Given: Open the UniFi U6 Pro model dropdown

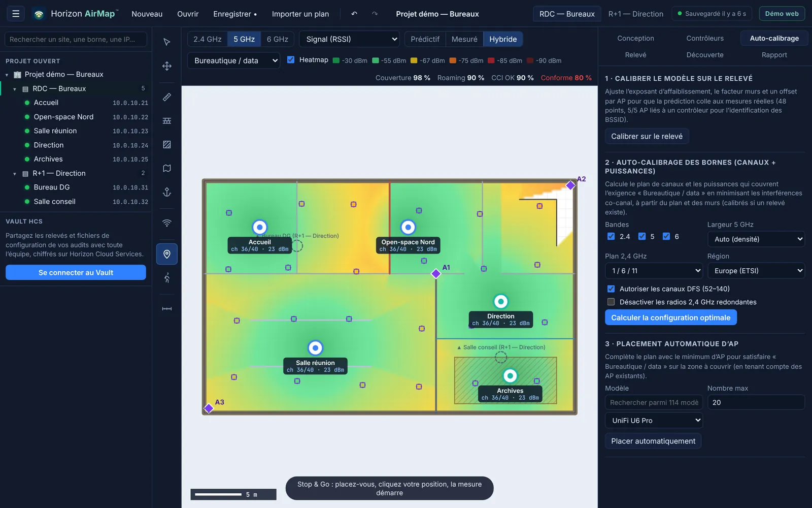Looking at the screenshot, I should click(654, 421).
